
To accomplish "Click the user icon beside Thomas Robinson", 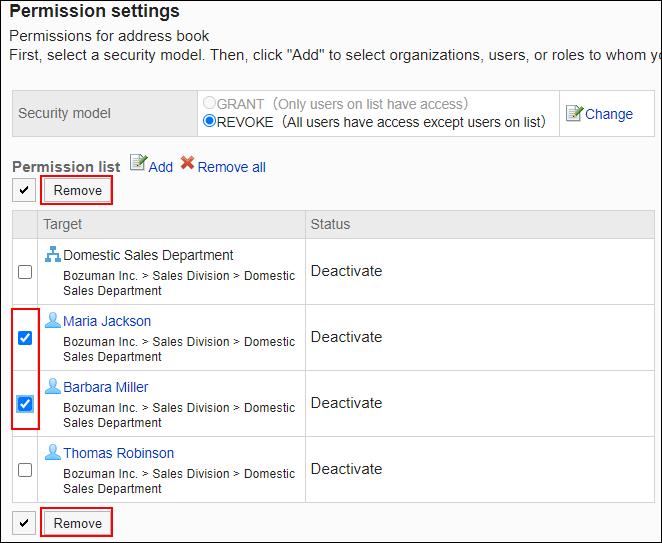I will (53, 452).
